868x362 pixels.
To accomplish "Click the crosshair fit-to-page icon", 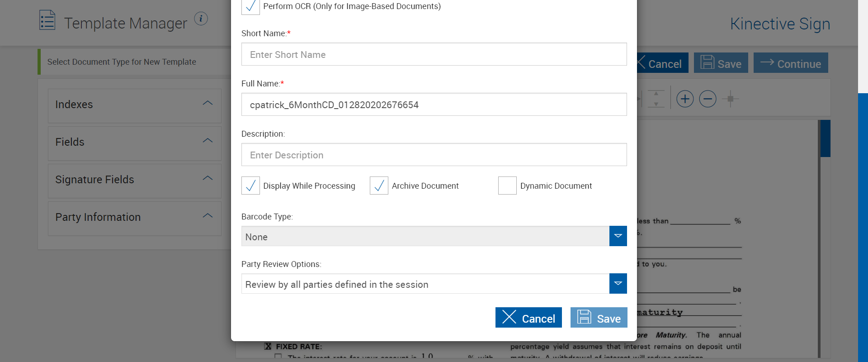I will [730, 99].
